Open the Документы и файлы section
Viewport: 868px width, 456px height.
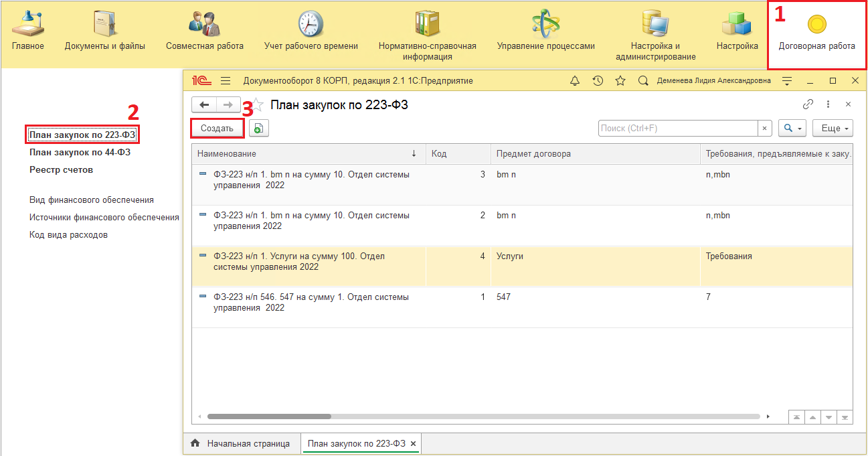[105, 31]
